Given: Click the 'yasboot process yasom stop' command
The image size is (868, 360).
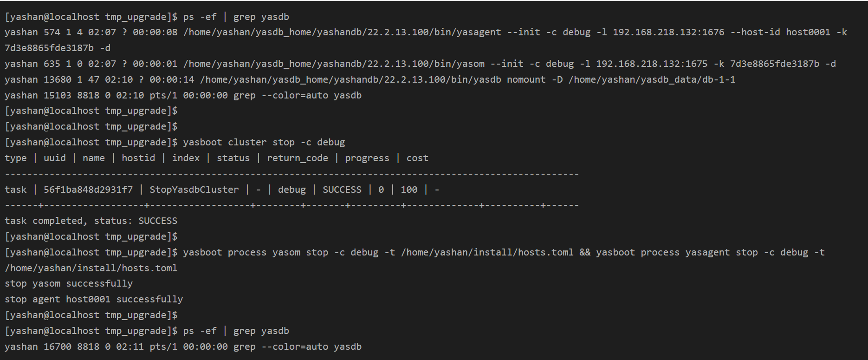Looking at the screenshot, I should point(256,253).
